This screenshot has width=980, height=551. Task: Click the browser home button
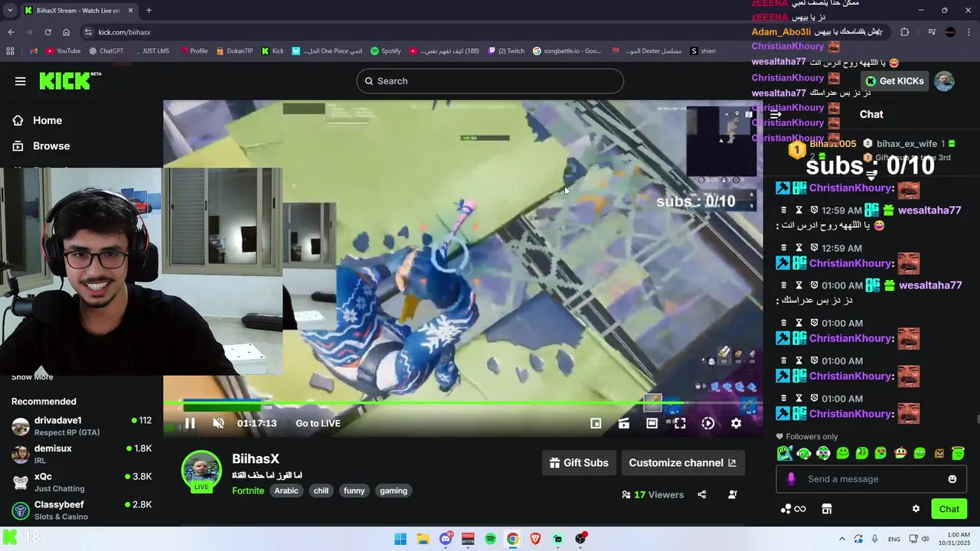coord(67,32)
